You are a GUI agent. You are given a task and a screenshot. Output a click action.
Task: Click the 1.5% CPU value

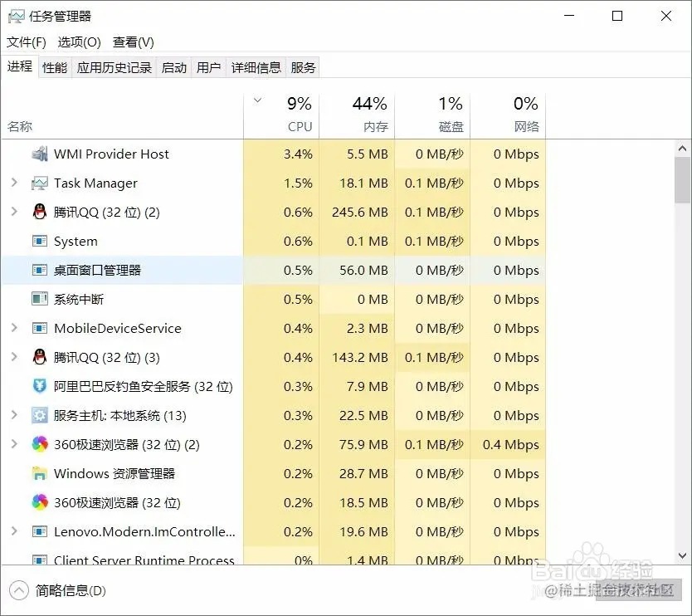click(x=298, y=183)
